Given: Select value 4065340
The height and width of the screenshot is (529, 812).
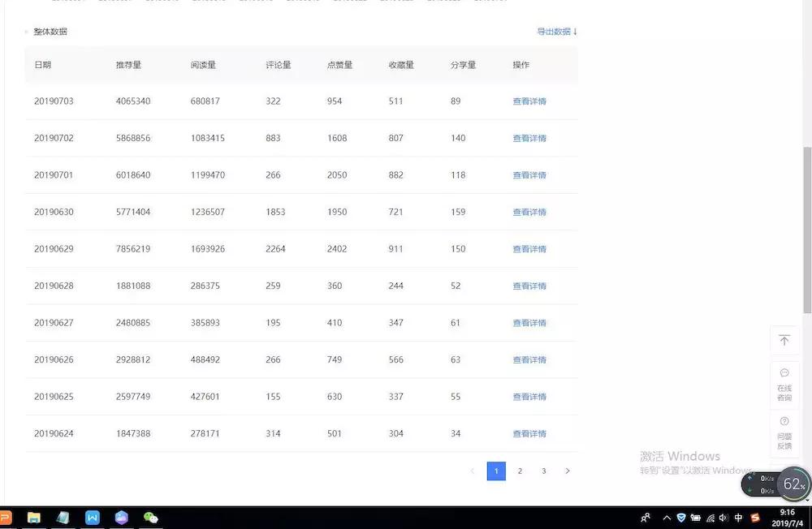Looking at the screenshot, I should click(x=133, y=101).
